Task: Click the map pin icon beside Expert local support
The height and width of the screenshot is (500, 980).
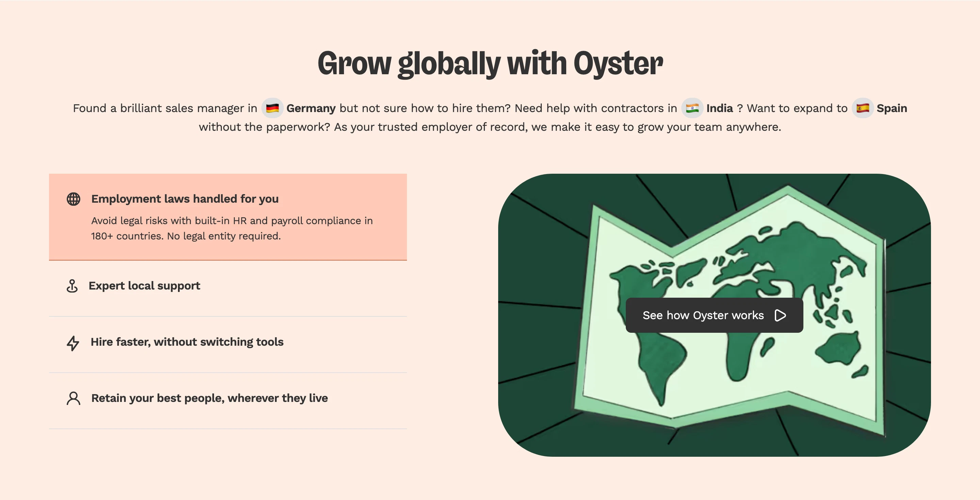Action: pos(72,286)
